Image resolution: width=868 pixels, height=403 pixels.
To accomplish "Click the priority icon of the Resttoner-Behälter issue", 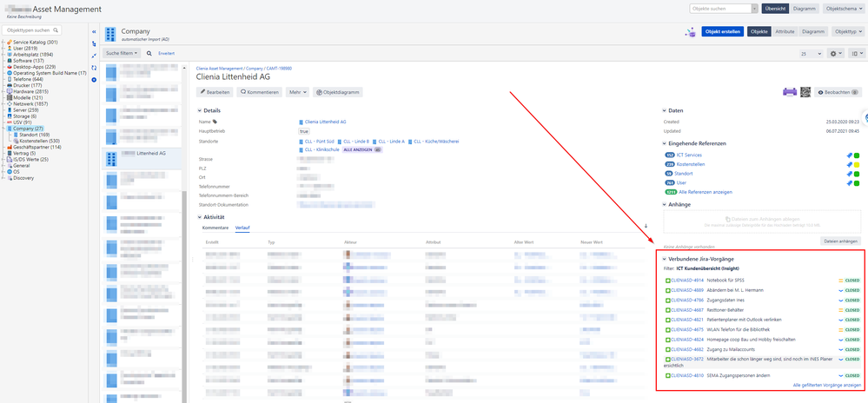I will click(840, 310).
